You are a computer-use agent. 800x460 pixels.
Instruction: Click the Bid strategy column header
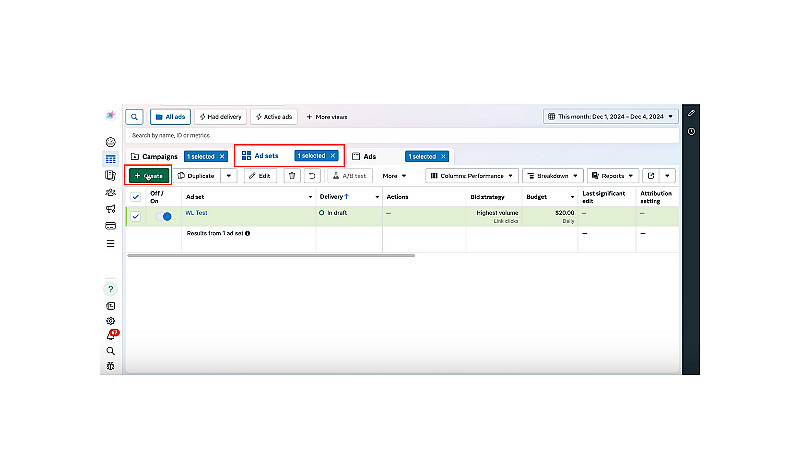488,197
